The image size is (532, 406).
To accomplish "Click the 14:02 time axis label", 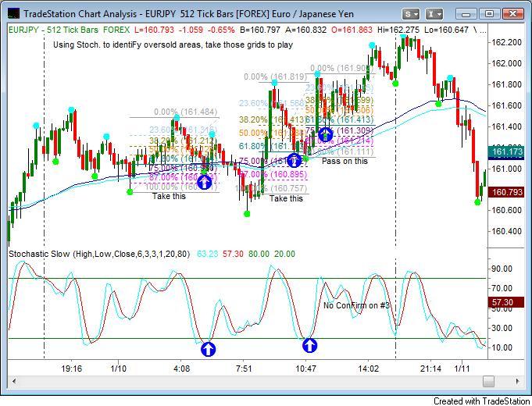I will [x=369, y=369].
